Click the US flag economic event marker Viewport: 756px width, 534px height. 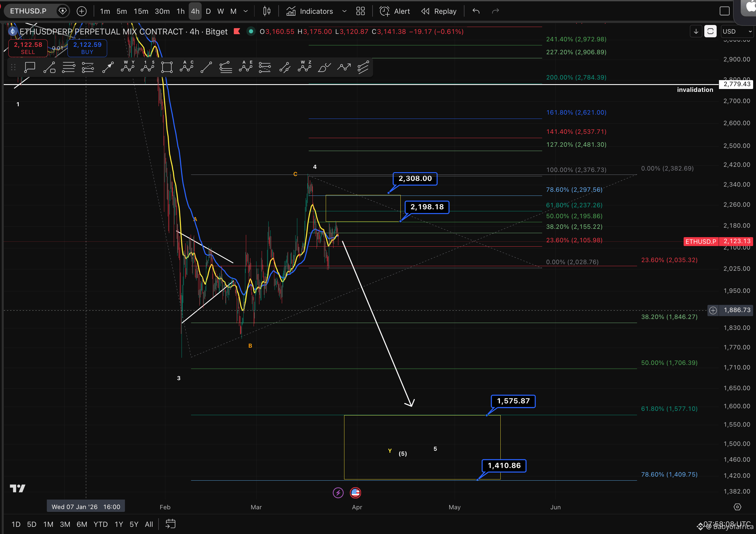(355, 493)
